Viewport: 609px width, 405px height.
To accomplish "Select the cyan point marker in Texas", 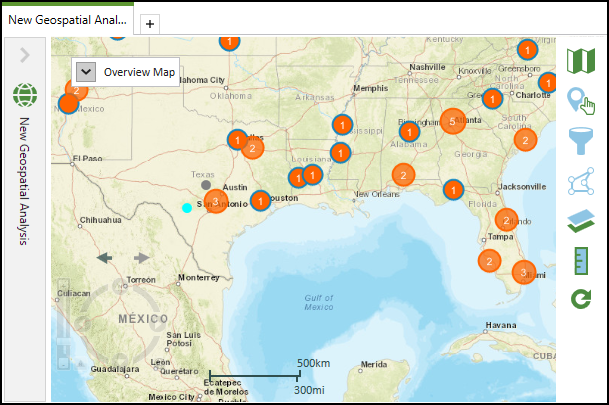I will tap(187, 207).
